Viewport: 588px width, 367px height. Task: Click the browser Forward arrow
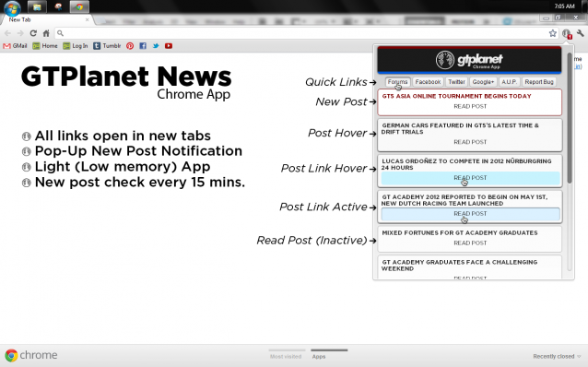pos(20,33)
